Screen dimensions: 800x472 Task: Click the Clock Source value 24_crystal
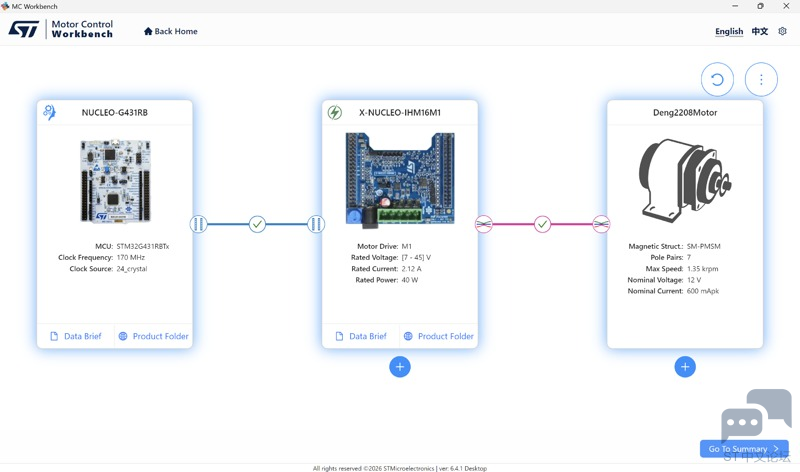coord(132,269)
